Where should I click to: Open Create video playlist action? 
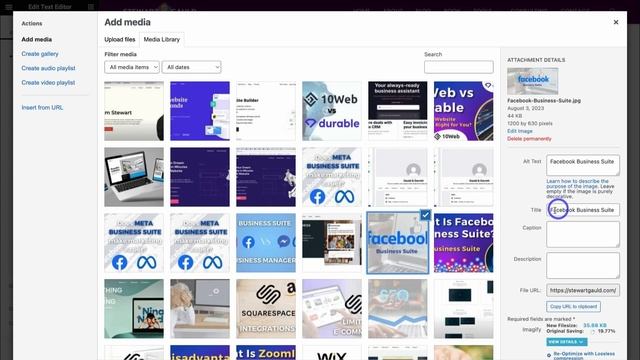[48, 82]
